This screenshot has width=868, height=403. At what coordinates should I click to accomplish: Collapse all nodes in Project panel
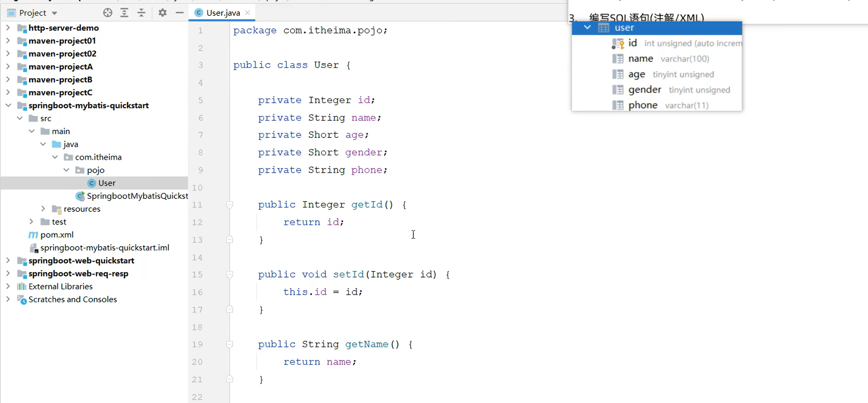point(142,12)
